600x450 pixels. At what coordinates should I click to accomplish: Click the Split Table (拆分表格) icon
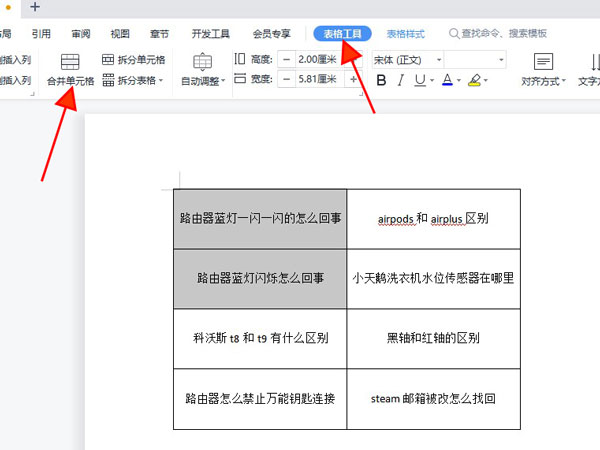pyautogui.click(x=108, y=80)
